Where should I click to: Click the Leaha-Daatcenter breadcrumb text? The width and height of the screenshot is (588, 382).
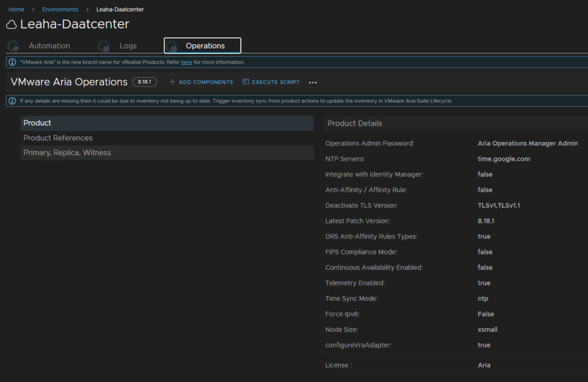pyautogui.click(x=120, y=9)
